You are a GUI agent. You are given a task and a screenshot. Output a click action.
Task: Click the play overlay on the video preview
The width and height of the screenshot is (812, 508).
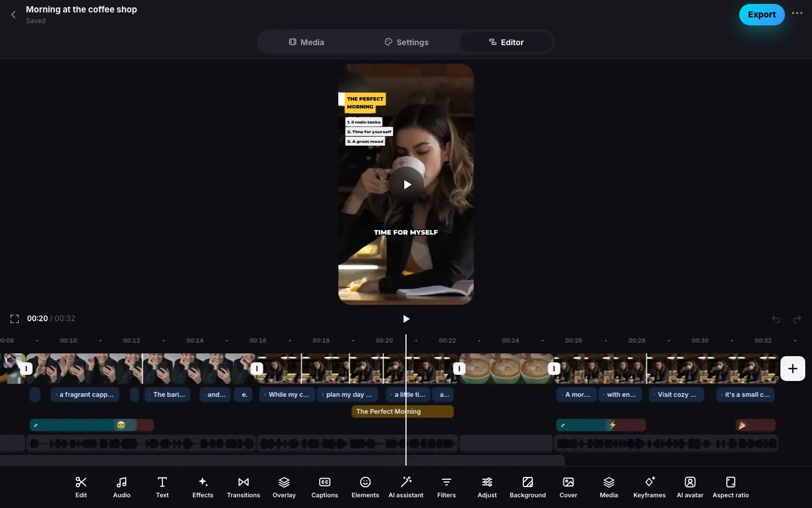coord(406,185)
